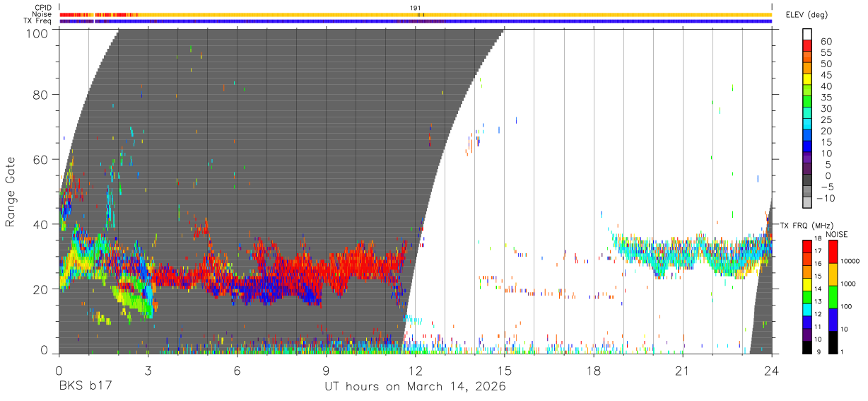
Task: Click the CPID label at top left
Action: point(42,8)
